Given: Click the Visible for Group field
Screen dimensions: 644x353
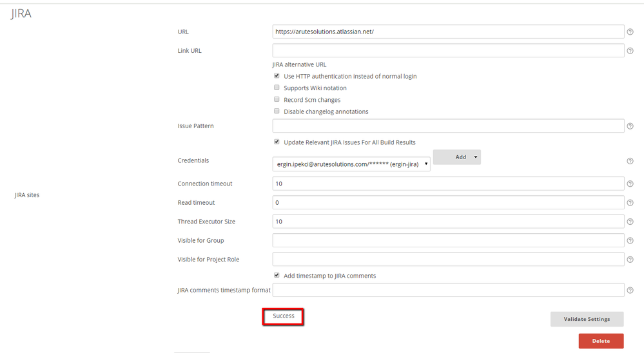Looking at the screenshot, I should tap(448, 240).
